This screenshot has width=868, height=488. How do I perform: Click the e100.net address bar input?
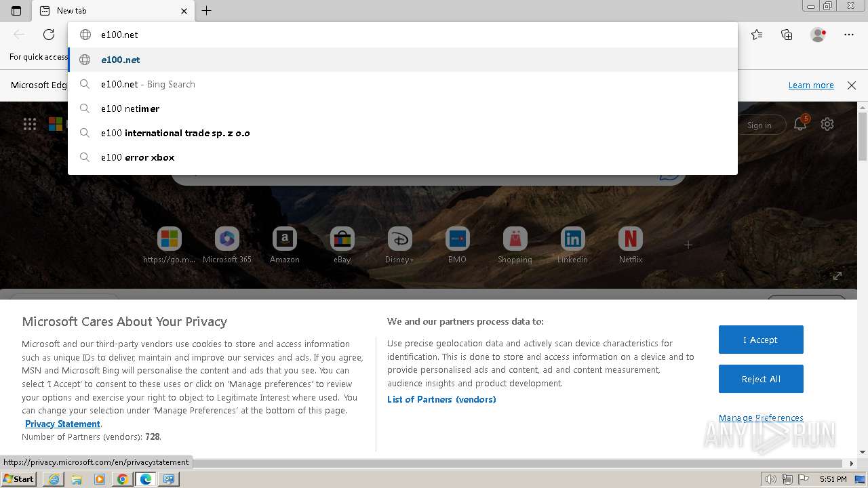[x=403, y=35]
